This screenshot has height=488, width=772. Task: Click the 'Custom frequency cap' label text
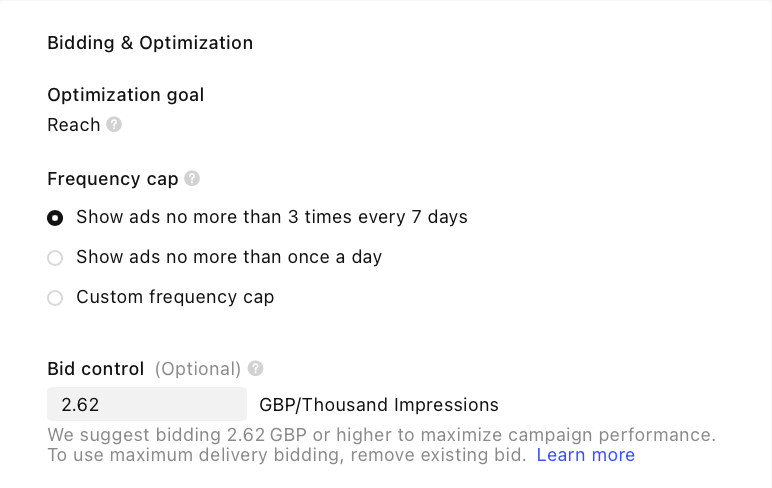175,297
